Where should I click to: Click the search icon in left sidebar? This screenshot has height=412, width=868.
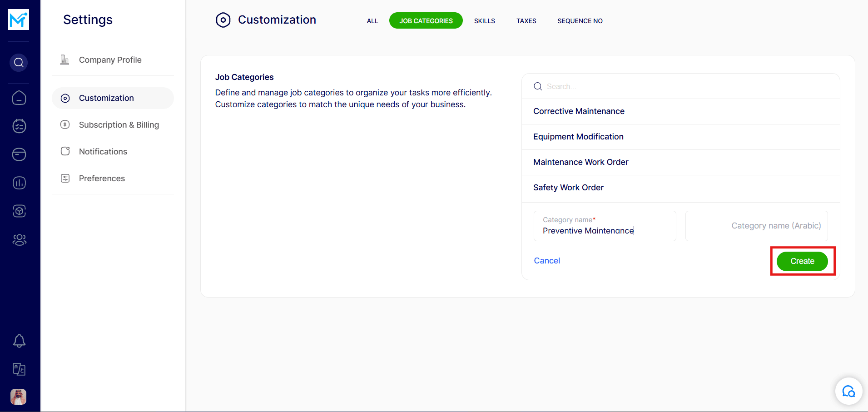(x=19, y=63)
